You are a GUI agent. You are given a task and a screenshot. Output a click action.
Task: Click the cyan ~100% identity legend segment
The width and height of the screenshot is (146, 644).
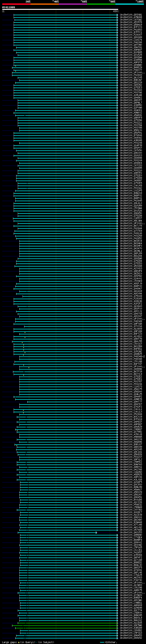[130, 4]
